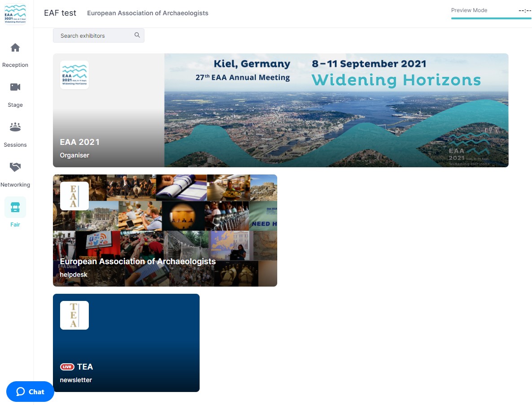Click the Preview Mode progress bar
The image size is (532, 405).
point(491,18)
